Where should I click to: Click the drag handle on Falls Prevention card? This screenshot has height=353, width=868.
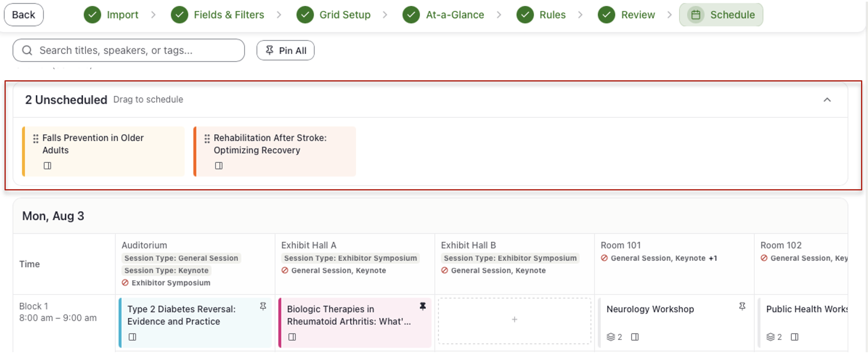click(x=36, y=139)
